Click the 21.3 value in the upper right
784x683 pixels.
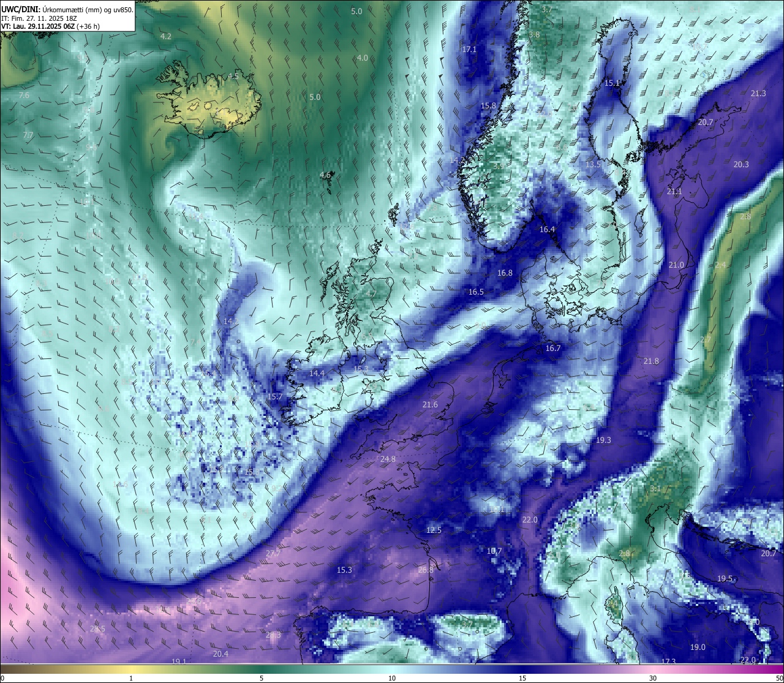[x=758, y=93]
